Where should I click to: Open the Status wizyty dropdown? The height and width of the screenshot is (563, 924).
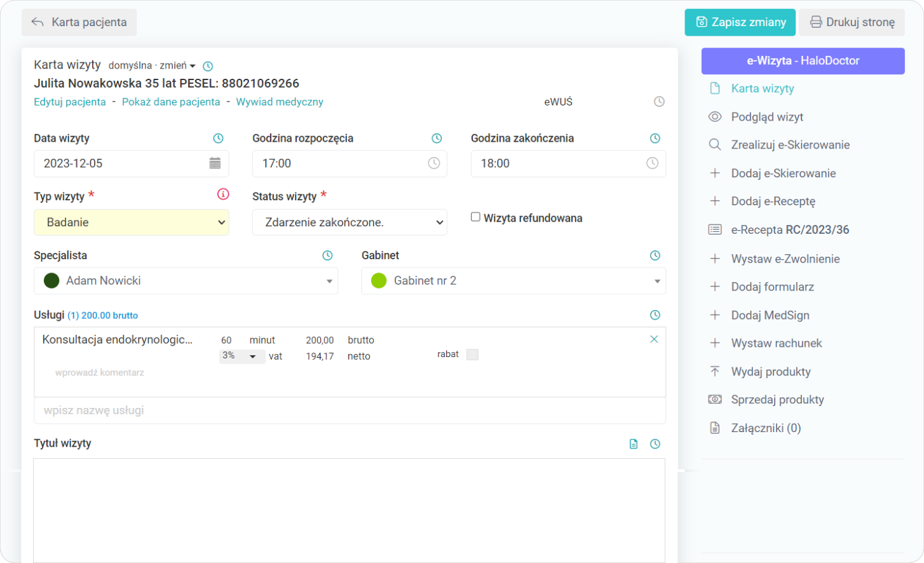pyautogui.click(x=350, y=222)
